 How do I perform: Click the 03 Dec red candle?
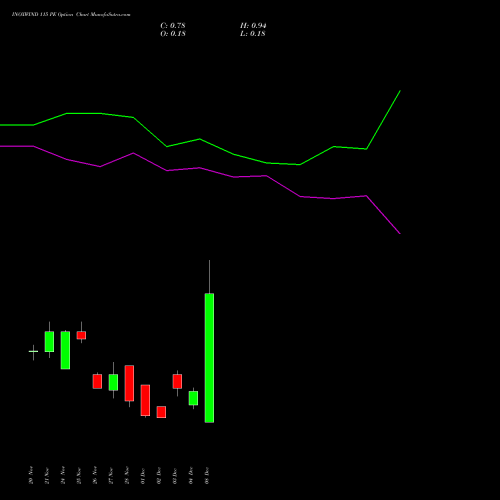click(x=177, y=381)
